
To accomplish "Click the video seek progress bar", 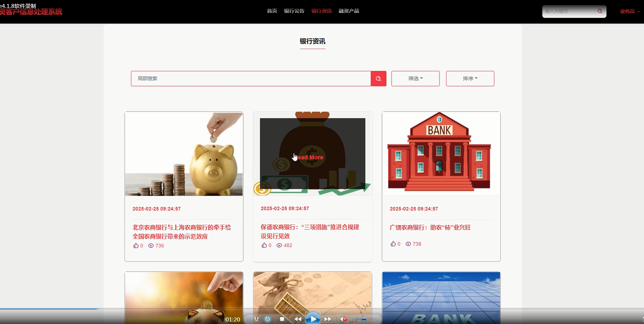I will pos(322,309).
